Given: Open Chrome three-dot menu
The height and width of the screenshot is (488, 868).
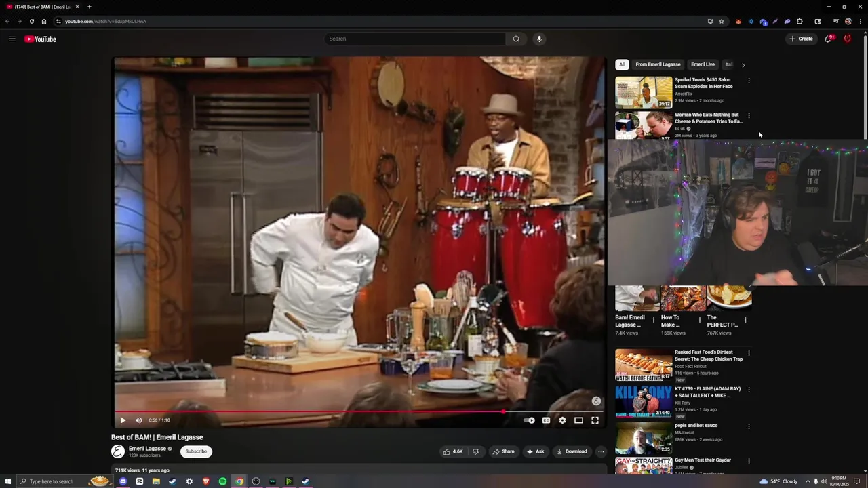Looking at the screenshot, I should tap(860, 21).
